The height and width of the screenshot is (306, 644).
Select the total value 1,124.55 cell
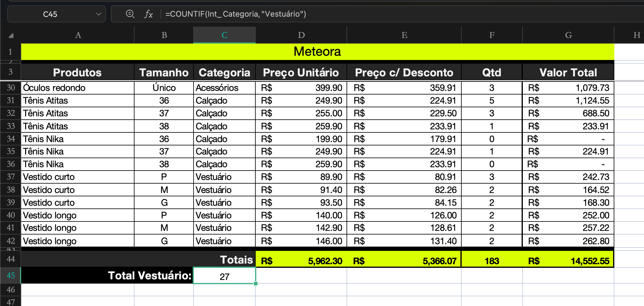tap(568, 100)
